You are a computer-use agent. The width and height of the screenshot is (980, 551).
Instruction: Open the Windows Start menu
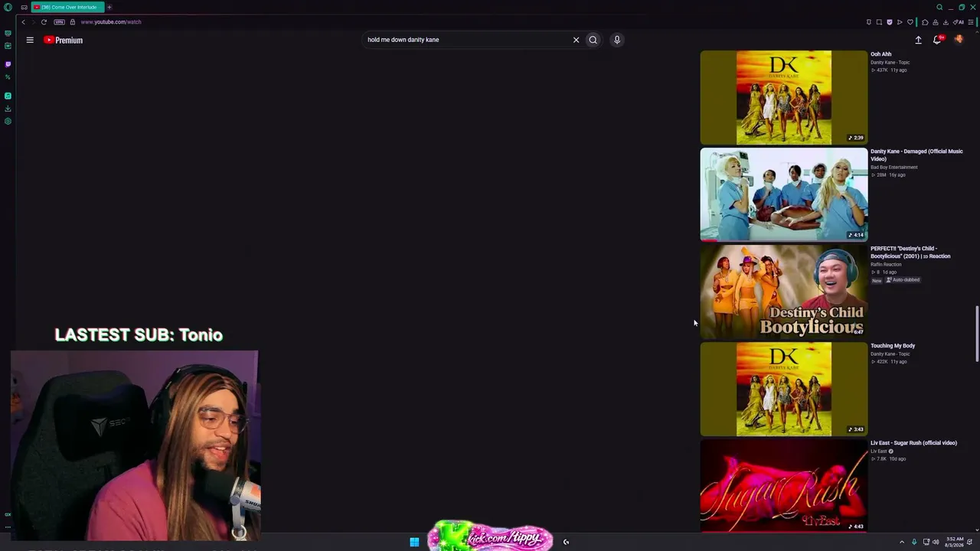414,542
